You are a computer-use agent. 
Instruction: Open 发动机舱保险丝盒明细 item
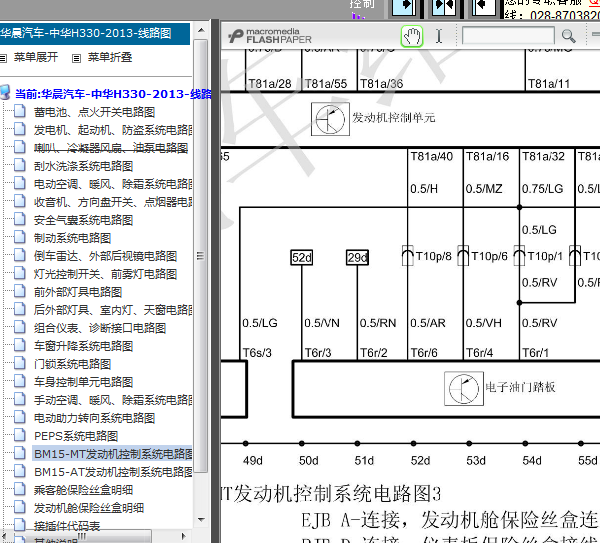click(89, 508)
